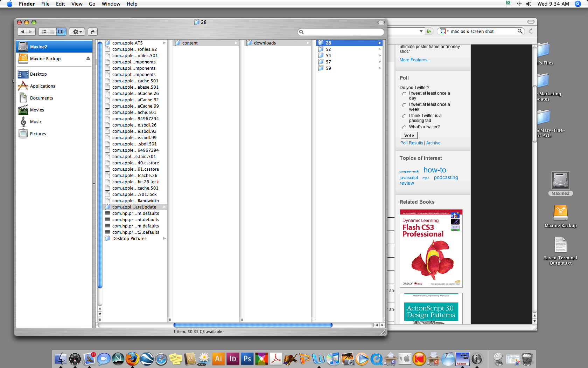Expand folder 52 in the column
The width and height of the screenshot is (588, 368).
(x=380, y=49)
